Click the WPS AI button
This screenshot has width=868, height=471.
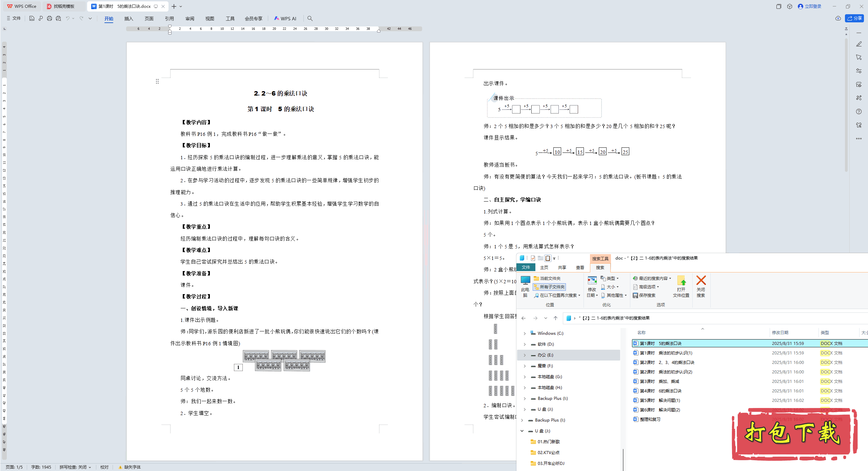(x=285, y=18)
